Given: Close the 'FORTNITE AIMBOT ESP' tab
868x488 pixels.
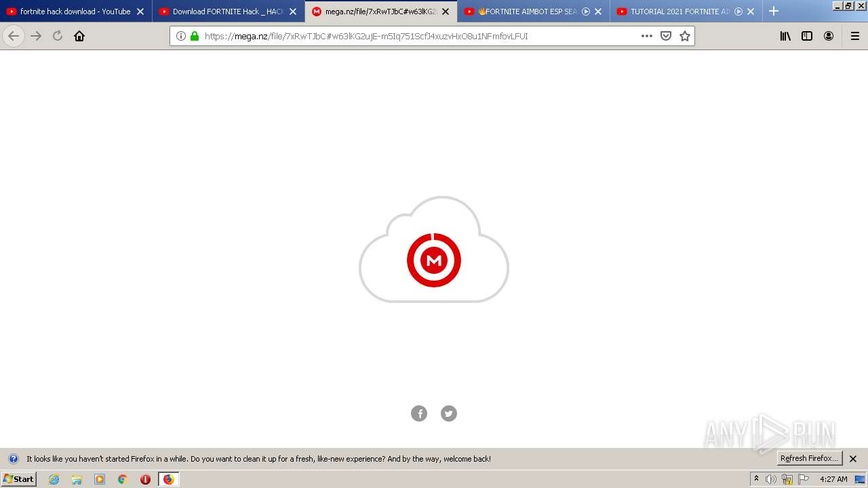Looking at the screenshot, I should tap(598, 12).
